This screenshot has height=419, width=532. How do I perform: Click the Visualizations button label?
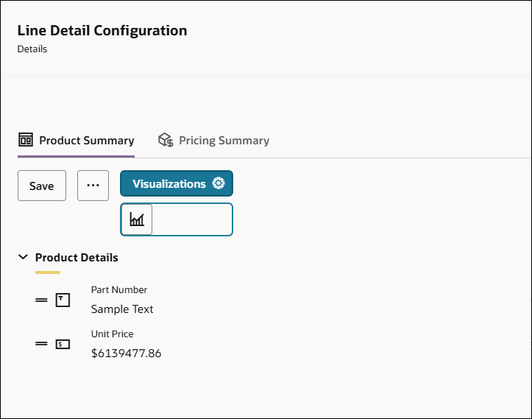point(169,183)
